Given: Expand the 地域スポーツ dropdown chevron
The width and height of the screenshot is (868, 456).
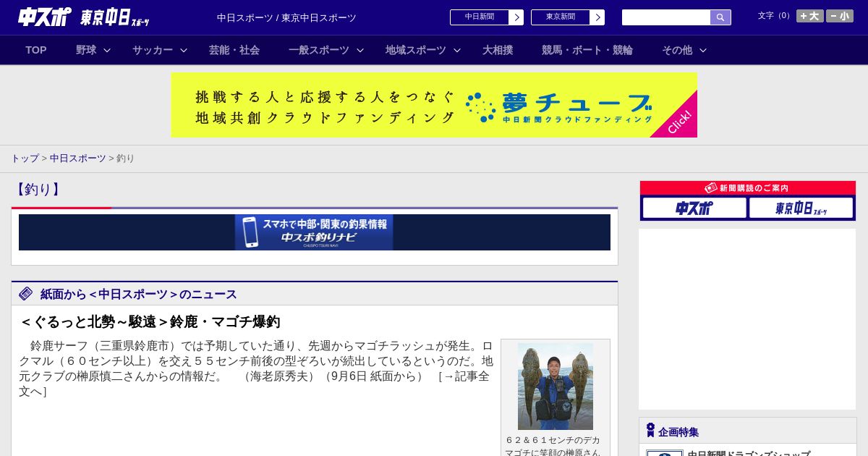Looking at the screenshot, I should 457,50.
